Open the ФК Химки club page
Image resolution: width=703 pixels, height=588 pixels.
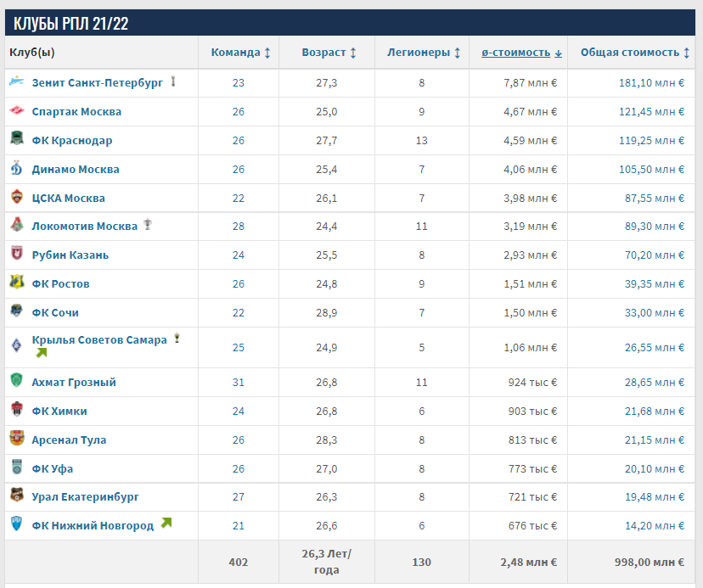coord(59,411)
